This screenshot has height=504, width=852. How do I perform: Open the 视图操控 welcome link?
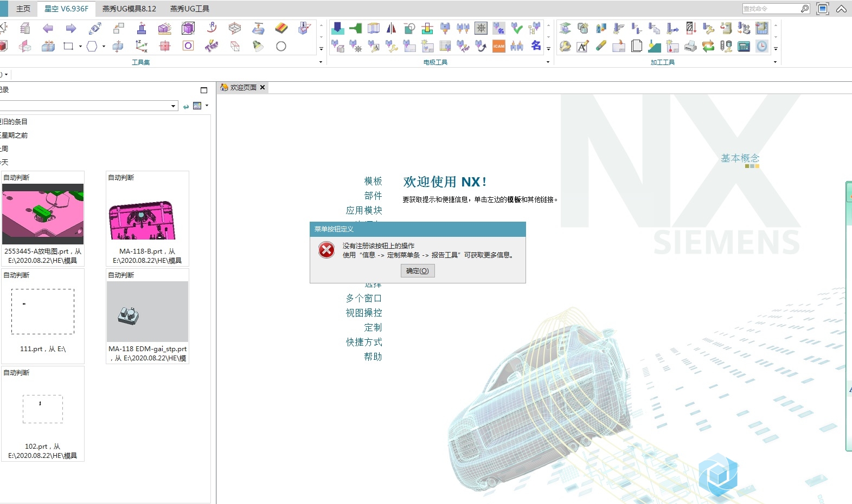click(x=364, y=313)
